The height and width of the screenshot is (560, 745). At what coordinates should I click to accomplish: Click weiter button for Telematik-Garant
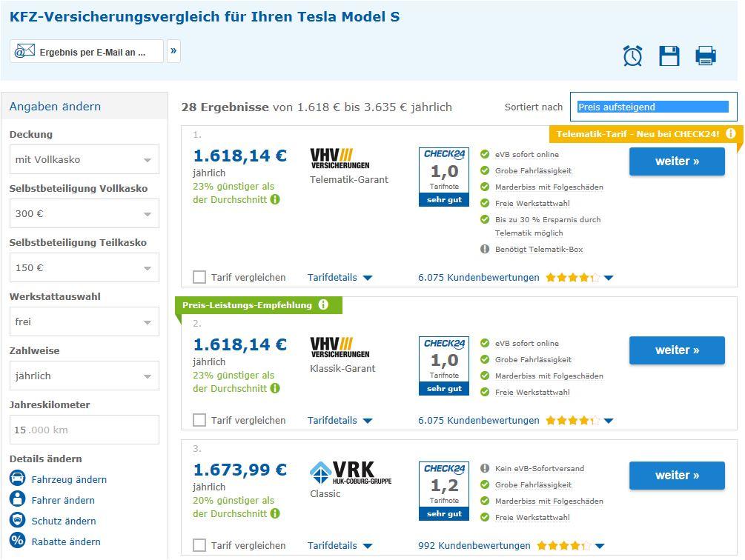[677, 161]
